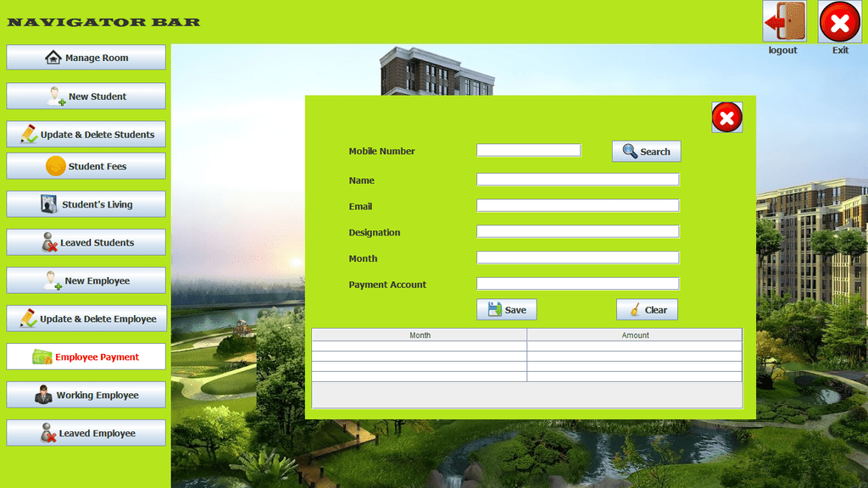
Task: Click the pencil icon on Update & Delete Students
Action: pos(28,134)
